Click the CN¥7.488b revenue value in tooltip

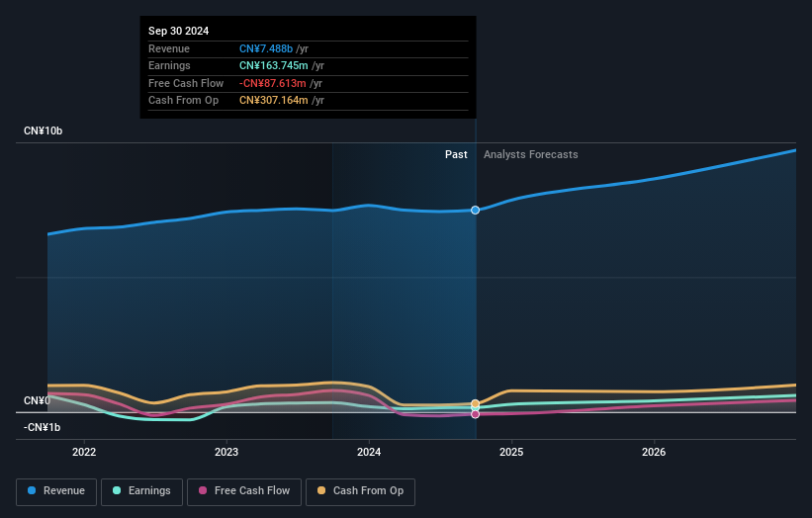[x=266, y=48]
